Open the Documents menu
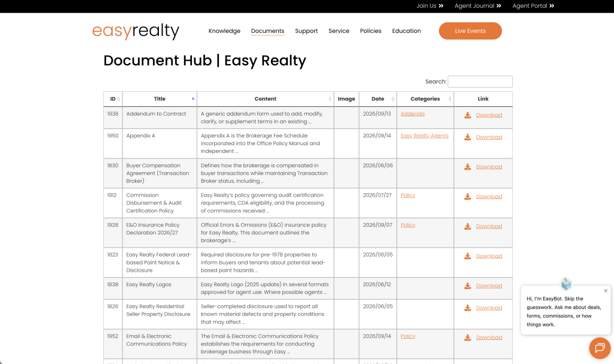The image size is (614, 364). click(x=267, y=31)
